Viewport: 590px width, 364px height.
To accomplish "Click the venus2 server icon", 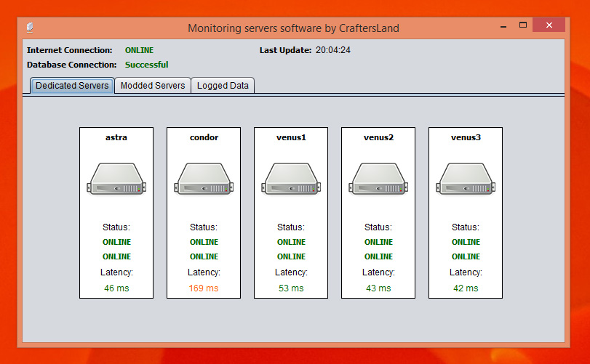I will coord(378,179).
